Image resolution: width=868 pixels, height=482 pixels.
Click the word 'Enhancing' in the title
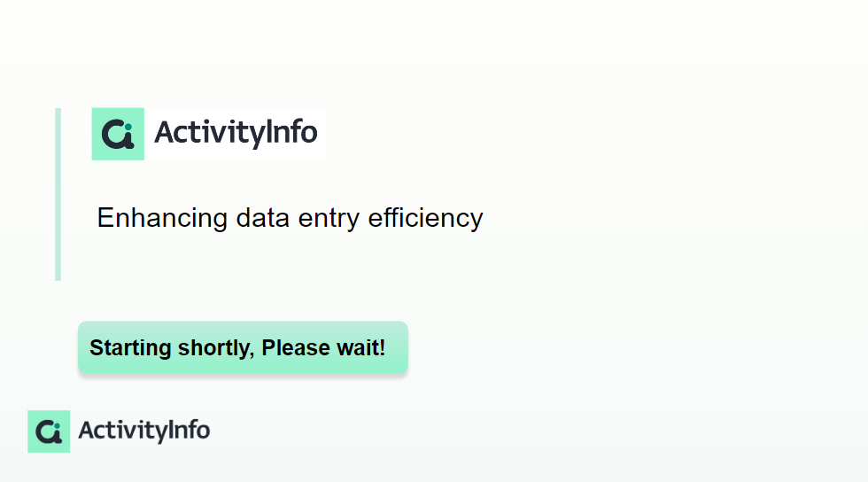pos(162,218)
